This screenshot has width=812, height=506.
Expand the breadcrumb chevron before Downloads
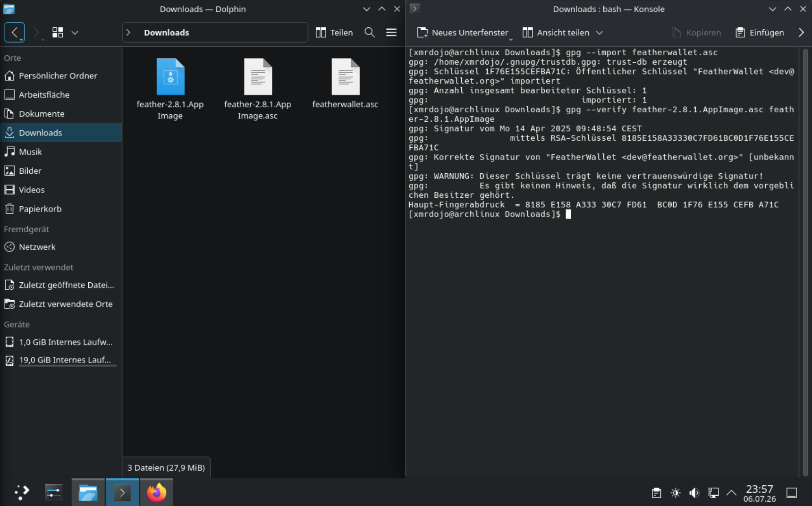pos(128,33)
